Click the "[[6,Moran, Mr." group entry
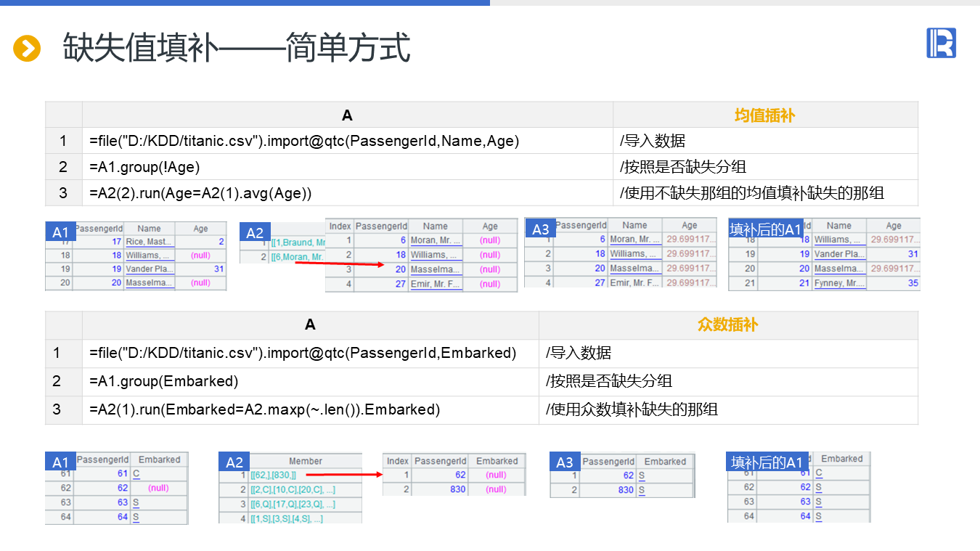Screen dimensions: 980x551 [x=298, y=257]
